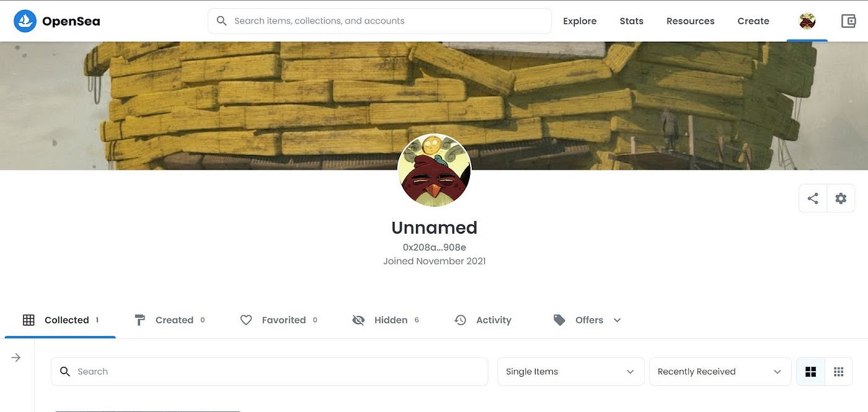Open the Explore menu
Screen dimensions: 868x412
point(580,21)
